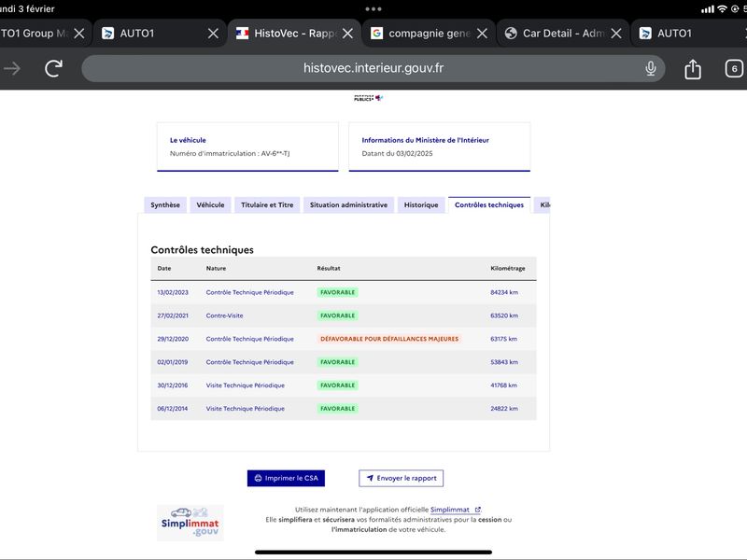Tap the forward navigation arrow
Screen dimensions: 747x560
click(x=12, y=68)
